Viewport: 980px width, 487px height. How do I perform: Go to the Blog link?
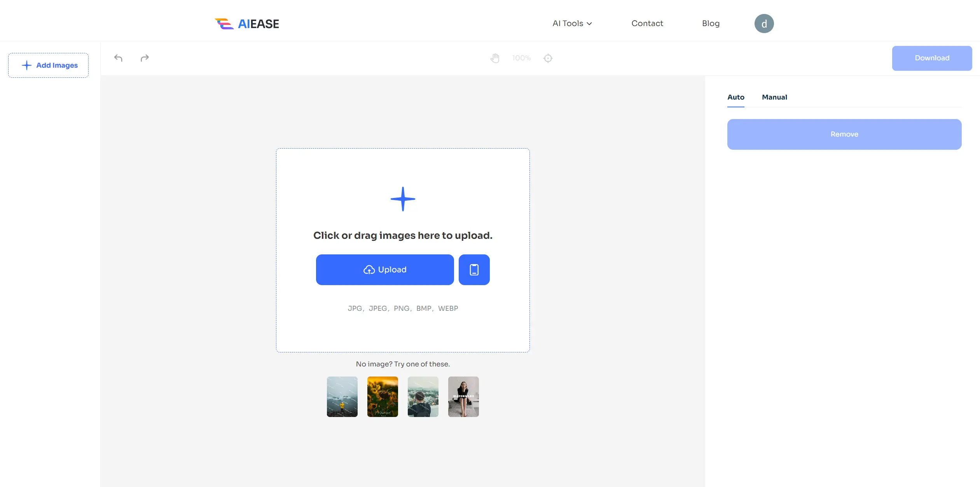(710, 23)
